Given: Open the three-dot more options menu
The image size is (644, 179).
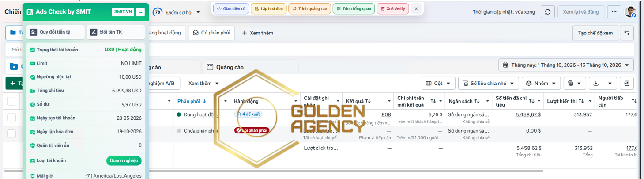Looking at the screenshot, I should (x=614, y=12).
